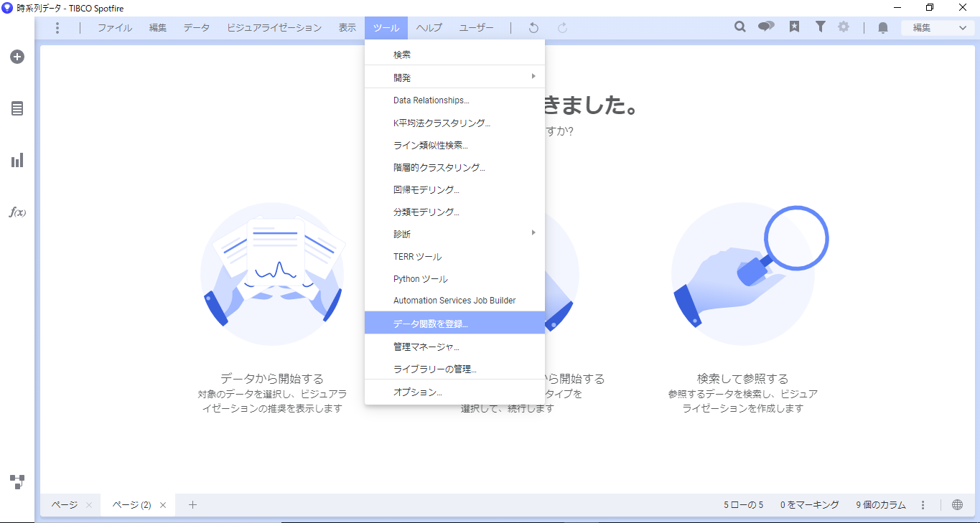Screen dimensions: 980x523
Task: Select the ページ (2) tab
Action: pyautogui.click(x=131, y=505)
